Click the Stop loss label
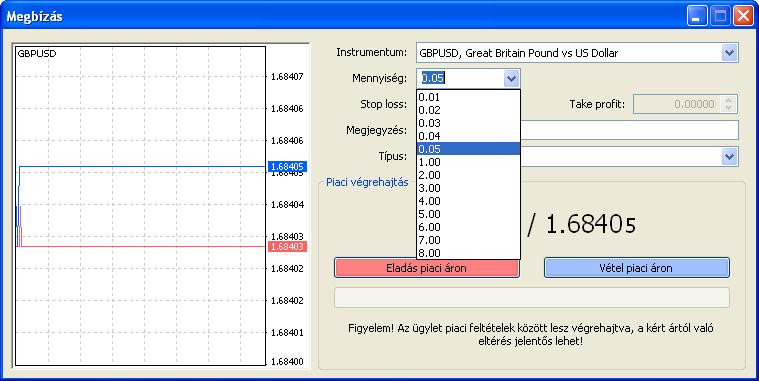 coord(383,104)
